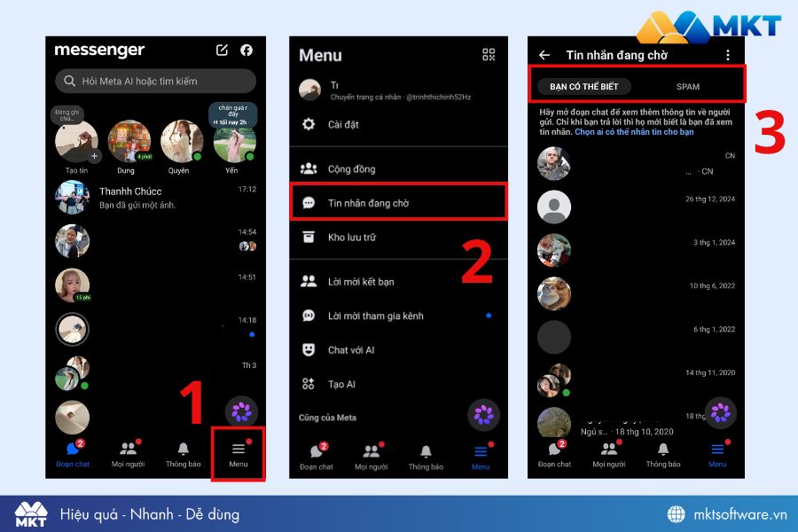Image resolution: width=798 pixels, height=532 pixels.
Task: Open the Thanhh Chúcc conversation
Action: pos(155,198)
